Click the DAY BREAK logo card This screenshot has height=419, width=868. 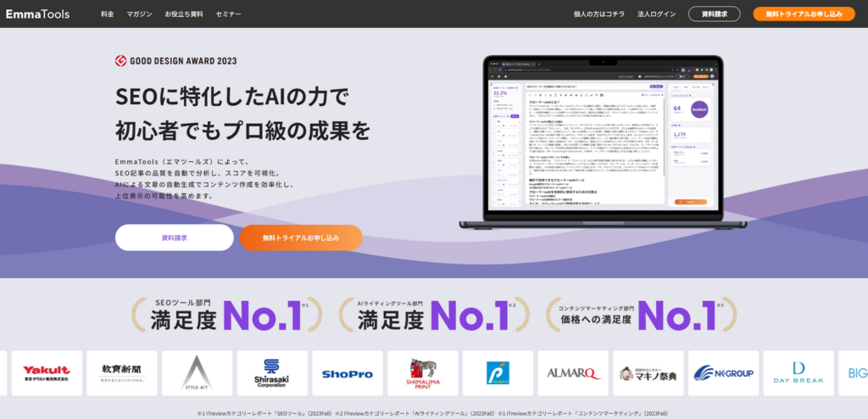click(798, 373)
